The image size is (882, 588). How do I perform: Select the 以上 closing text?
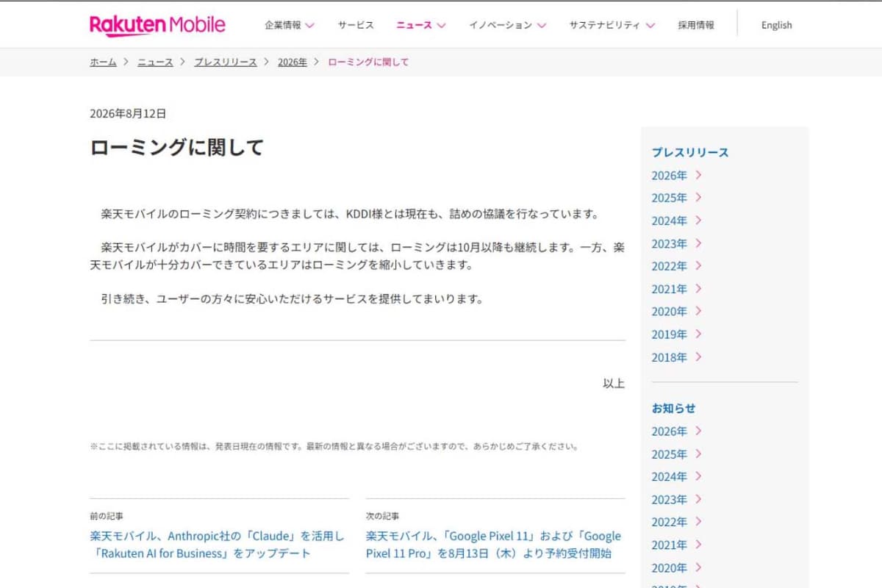[614, 383]
